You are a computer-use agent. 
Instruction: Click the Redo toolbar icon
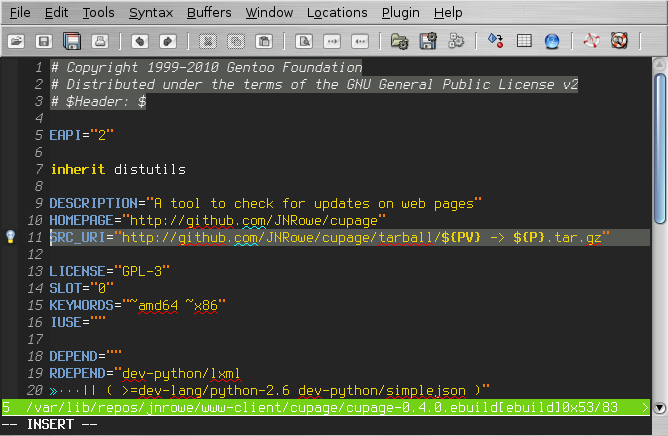tap(168, 41)
